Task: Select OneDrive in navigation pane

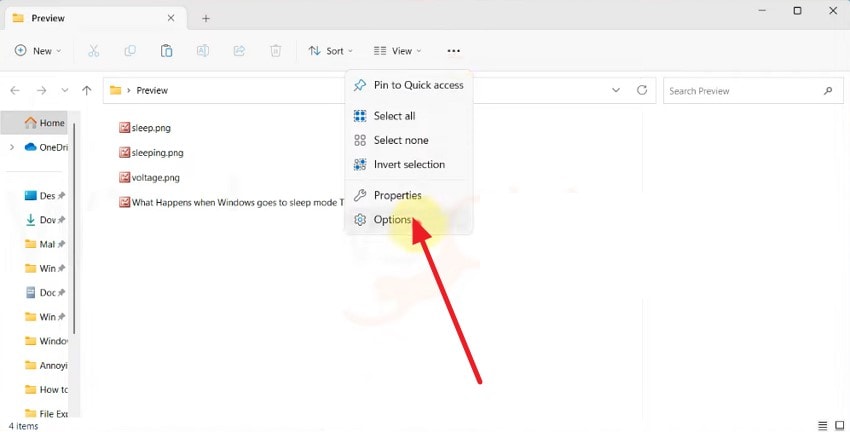Action: click(47, 147)
